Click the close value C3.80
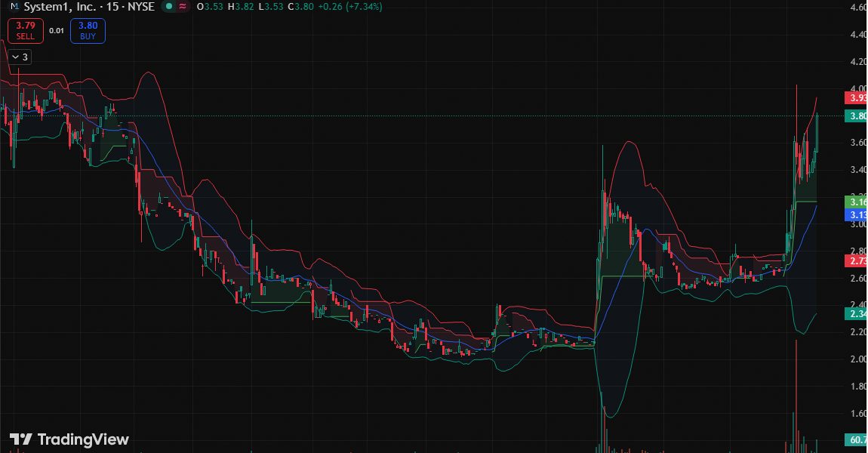 [x=300, y=7]
